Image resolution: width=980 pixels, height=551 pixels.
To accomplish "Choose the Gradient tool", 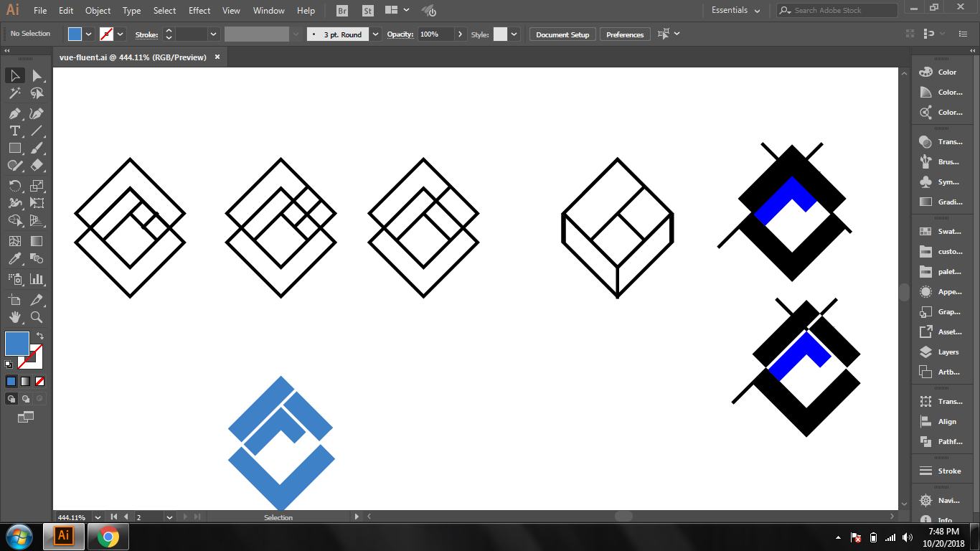I will 37,241.
